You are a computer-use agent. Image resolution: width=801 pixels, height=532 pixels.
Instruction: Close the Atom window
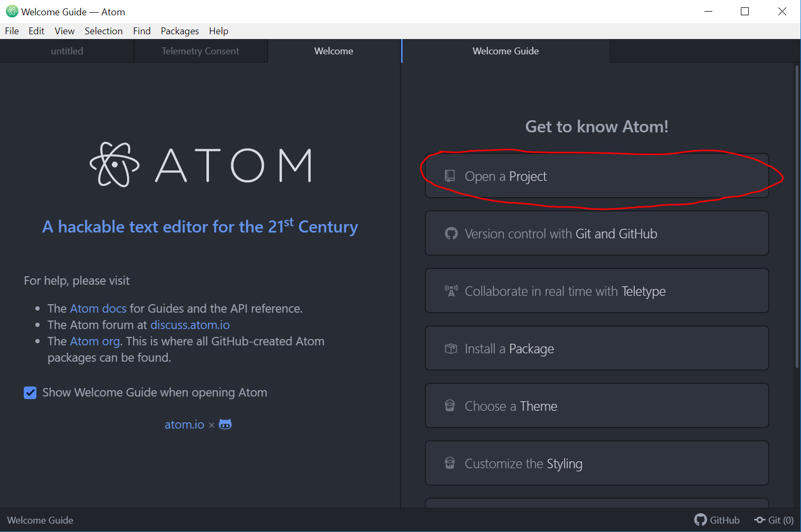click(782, 12)
